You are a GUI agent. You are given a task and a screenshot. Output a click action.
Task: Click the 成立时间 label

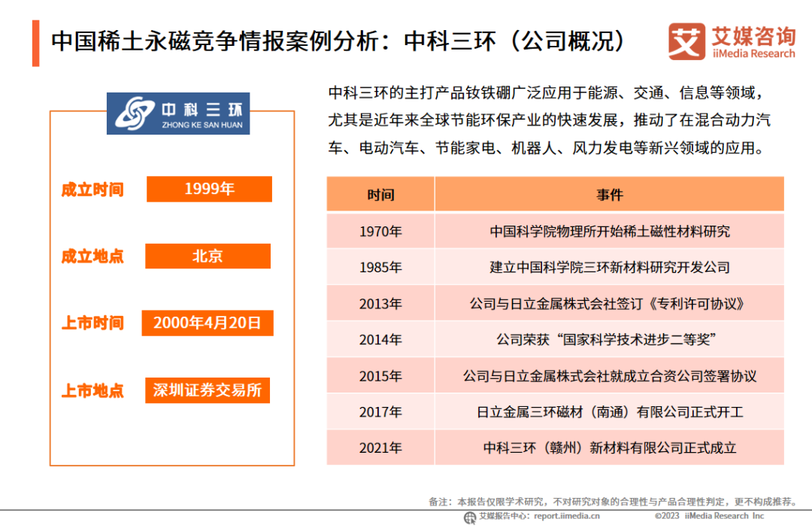pyautogui.click(x=92, y=190)
